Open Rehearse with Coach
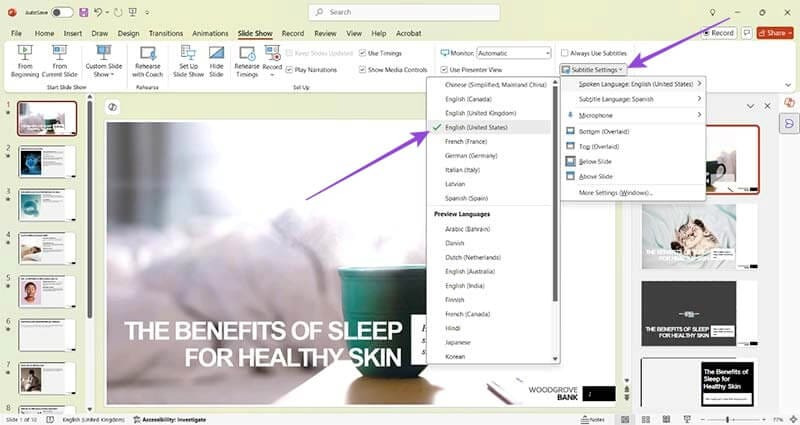This screenshot has height=425, width=800. [147, 58]
